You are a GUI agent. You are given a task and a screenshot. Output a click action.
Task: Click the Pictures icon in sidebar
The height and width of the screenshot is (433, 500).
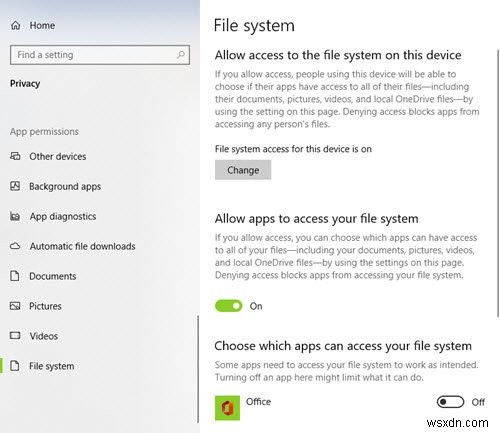(x=15, y=306)
